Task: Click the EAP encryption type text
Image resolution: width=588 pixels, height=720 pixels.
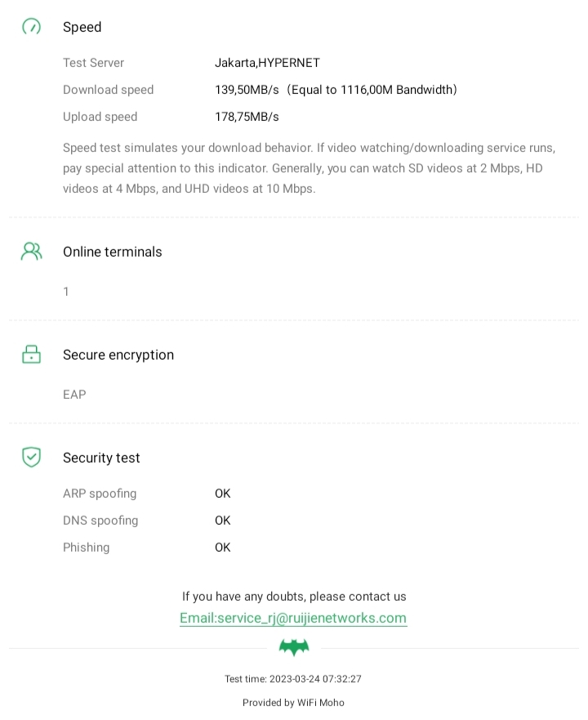Action: pyautogui.click(x=74, y=395)
